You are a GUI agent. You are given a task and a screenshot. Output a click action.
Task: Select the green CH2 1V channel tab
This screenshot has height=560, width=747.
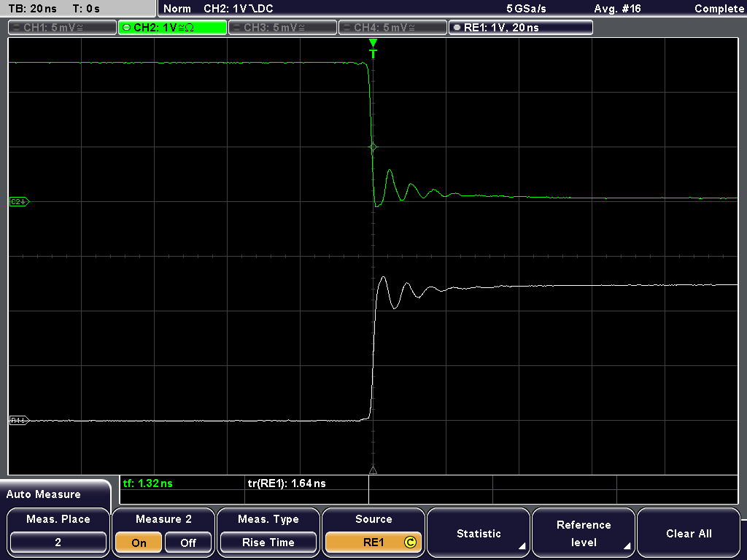(172, 28)
